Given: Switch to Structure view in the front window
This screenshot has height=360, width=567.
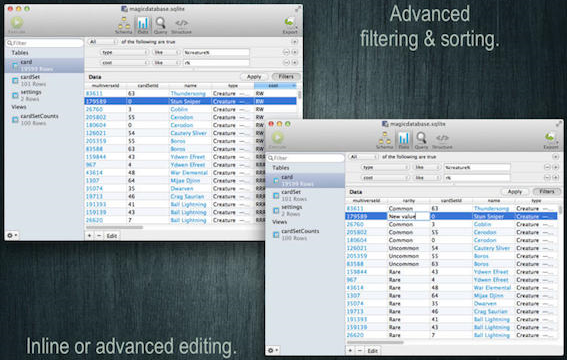Looking at the screenshot, I should pyautogui.click(x=442, y=141).
